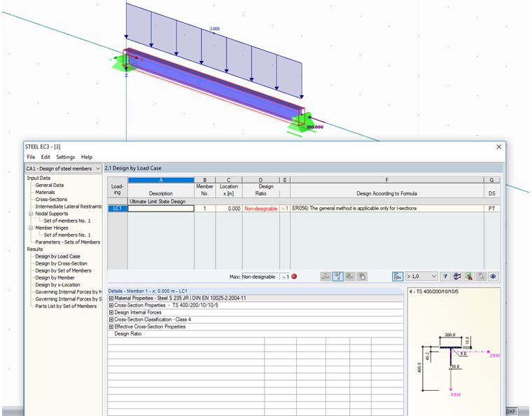Open Parts List by Set of Members

(x=66, y=307)
